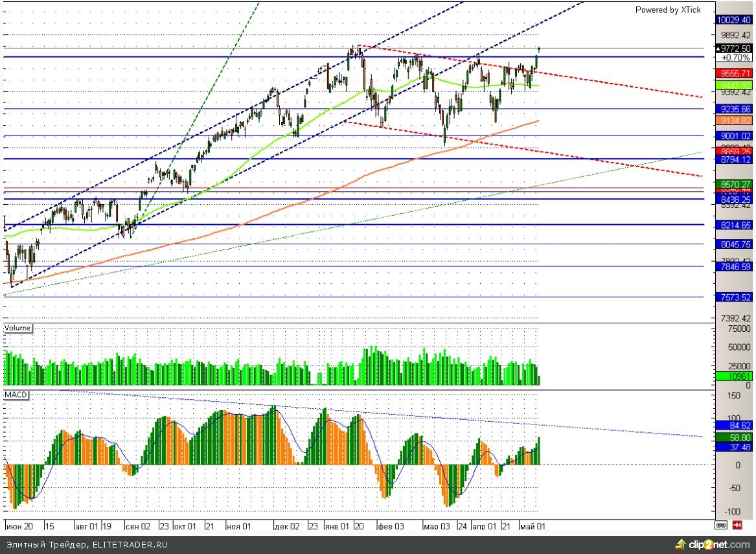Click the Volume panel label

(x=18, y=328)
